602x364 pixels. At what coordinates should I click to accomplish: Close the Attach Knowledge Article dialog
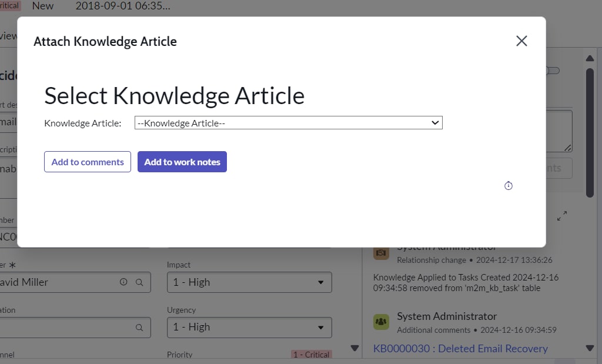tap(521, 41)
